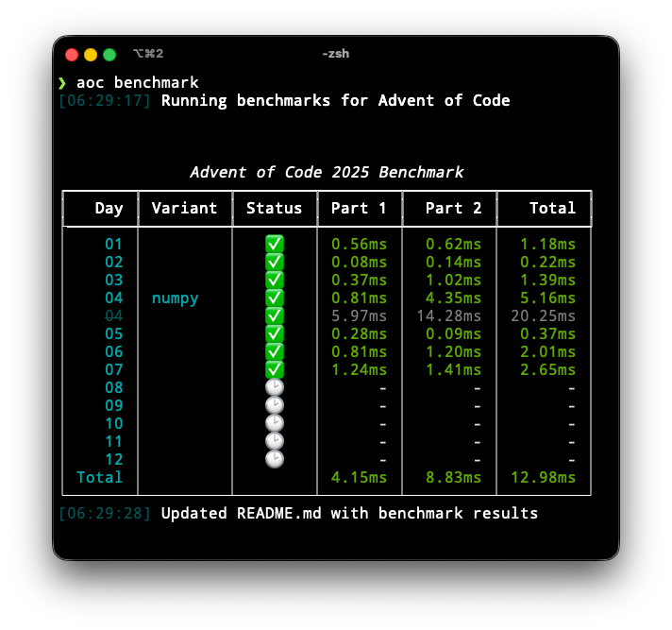Viewport: 672px width, 630px height.
Task: Click the Advent of Code 2025 Benchmark title
Action: coord(327,172)
